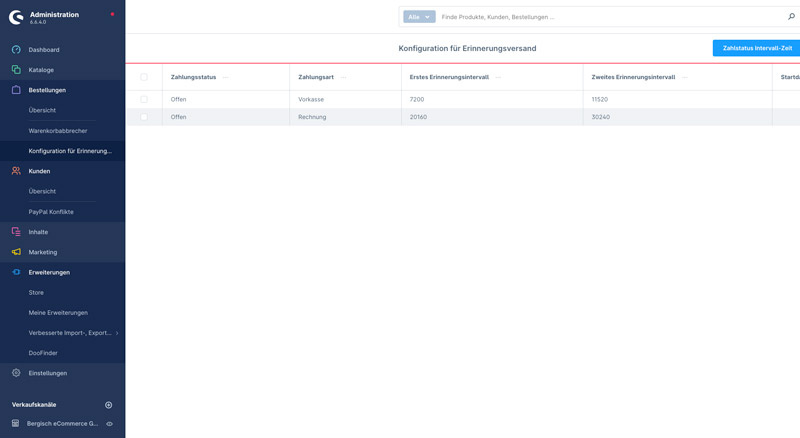
Task: Add sales channel with plus icon
Action: point(109,405)
